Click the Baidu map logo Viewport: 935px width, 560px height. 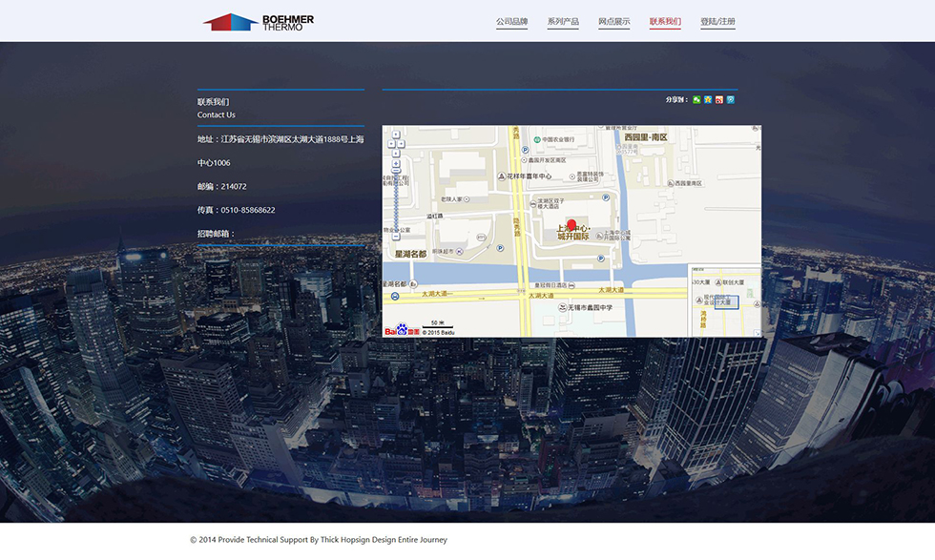(402, 330)
